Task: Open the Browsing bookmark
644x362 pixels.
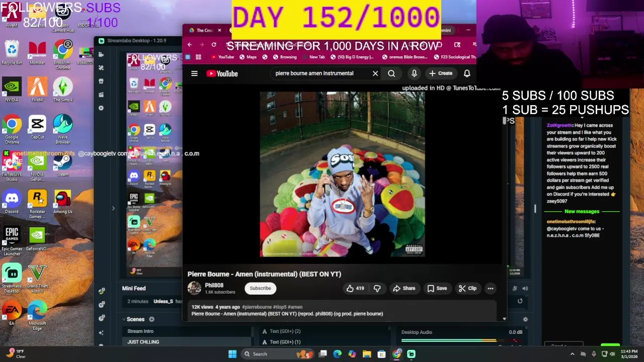Action: click(x=285, y=57)
